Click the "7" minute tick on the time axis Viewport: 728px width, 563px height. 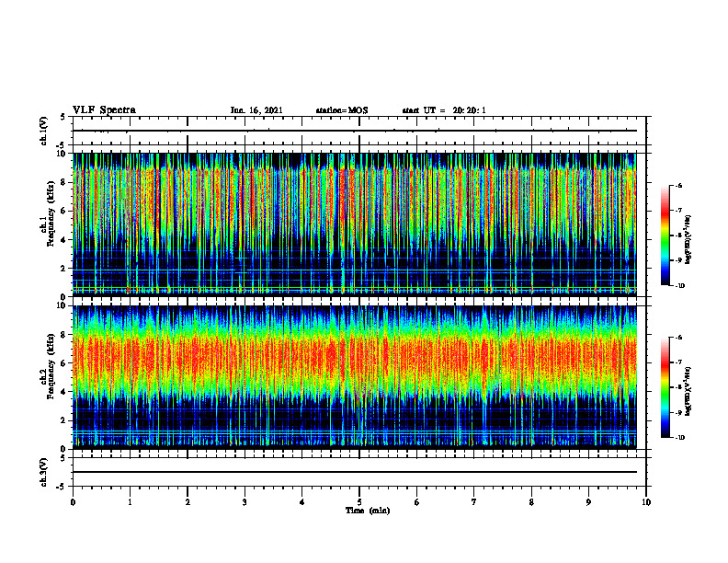(474, 502)
